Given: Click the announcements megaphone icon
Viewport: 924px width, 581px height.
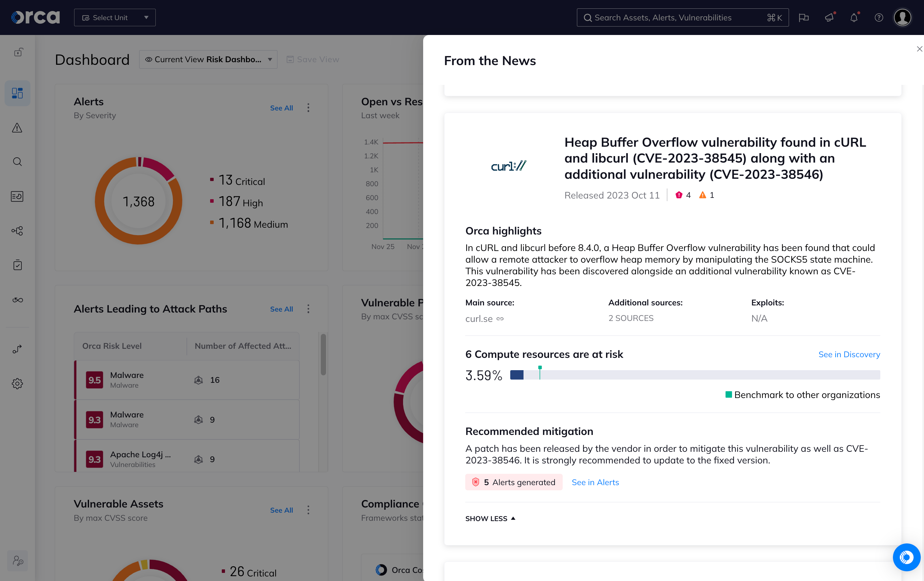Looking at the screenshot, I should point(829,18).
